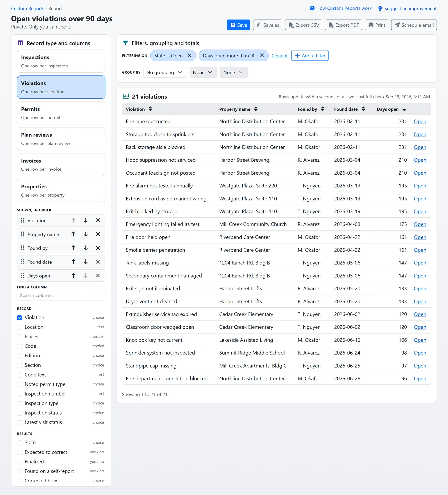Remove Found date from shown columns
The width and height of the screenshot is (448, 495).
pos(98,262)
